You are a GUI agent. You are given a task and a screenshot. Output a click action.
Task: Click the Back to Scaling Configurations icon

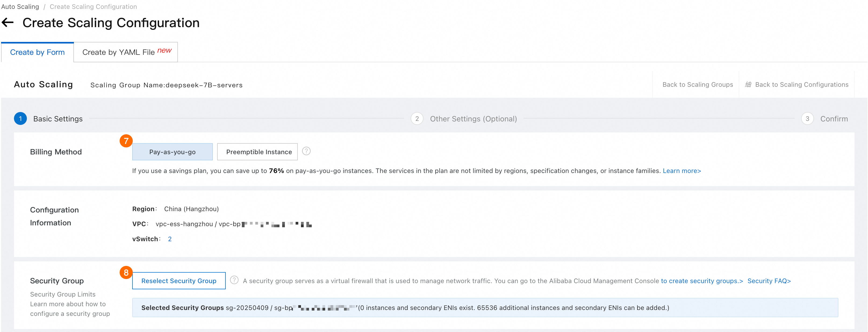click(x=748, y=85)
